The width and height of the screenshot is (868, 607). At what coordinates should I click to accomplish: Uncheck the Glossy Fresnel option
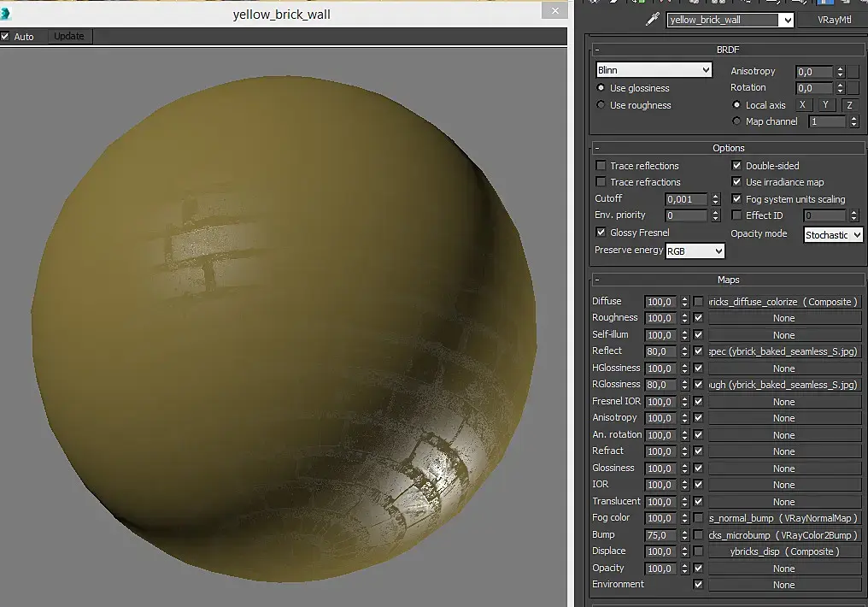pos(601,233)
